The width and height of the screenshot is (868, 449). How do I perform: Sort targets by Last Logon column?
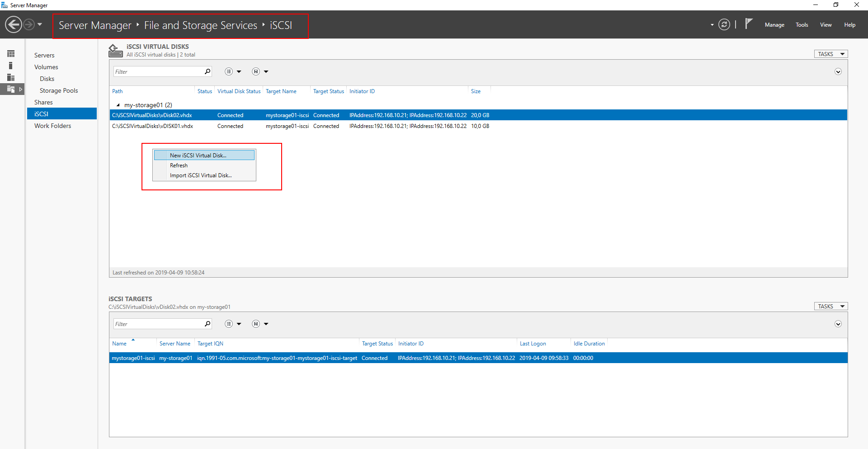pyautogui.click(x=533, y=344)
